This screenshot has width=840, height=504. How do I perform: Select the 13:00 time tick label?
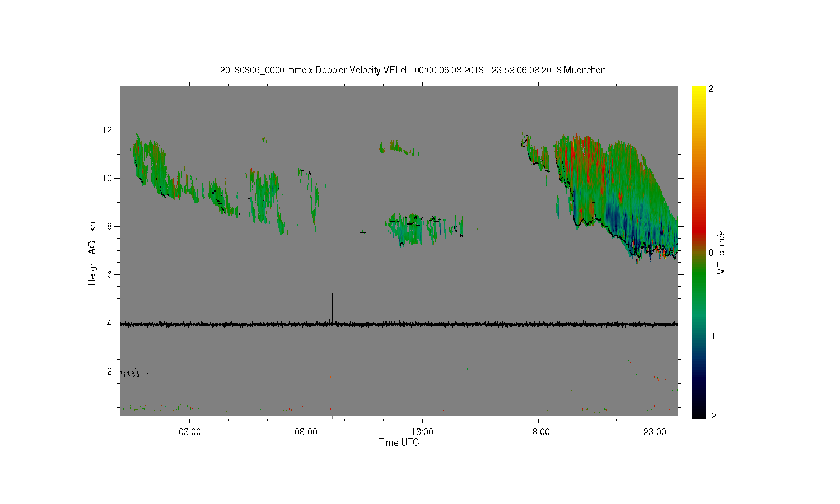422,432
